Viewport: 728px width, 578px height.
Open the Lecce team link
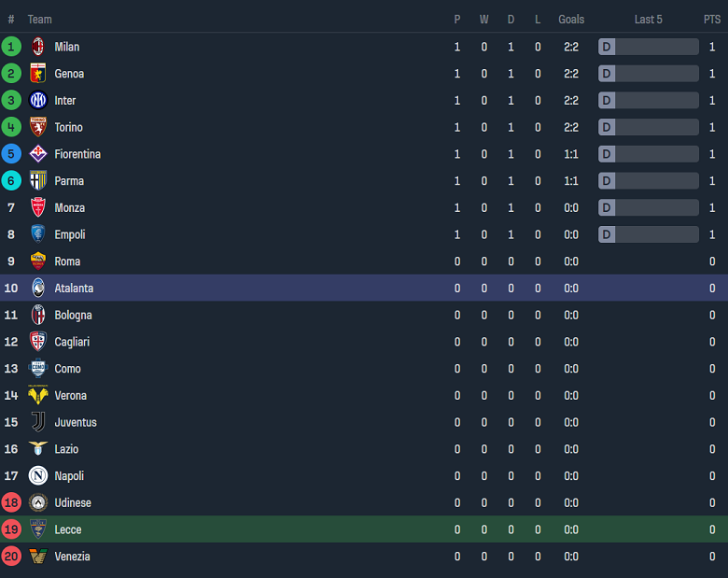[68, 529]
